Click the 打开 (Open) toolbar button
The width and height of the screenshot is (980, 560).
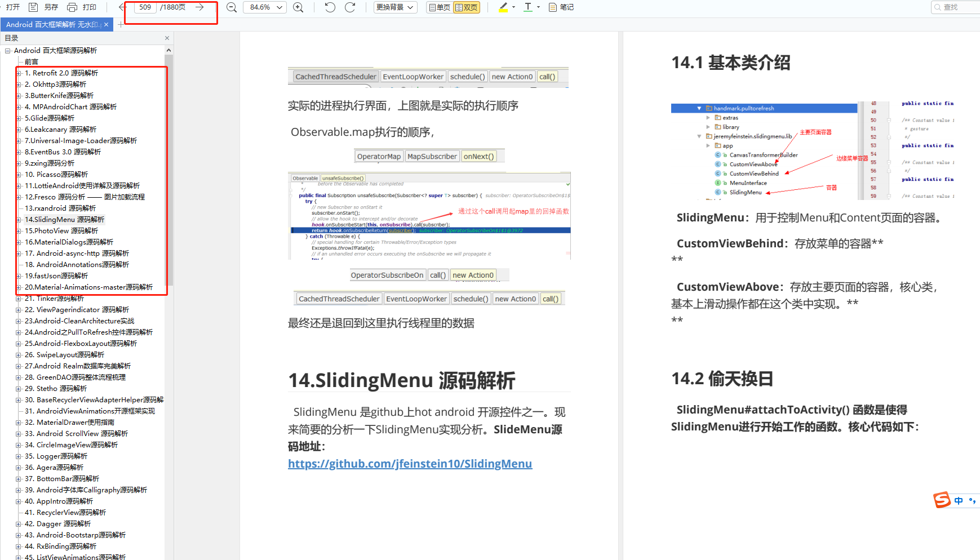pos(13,7)
